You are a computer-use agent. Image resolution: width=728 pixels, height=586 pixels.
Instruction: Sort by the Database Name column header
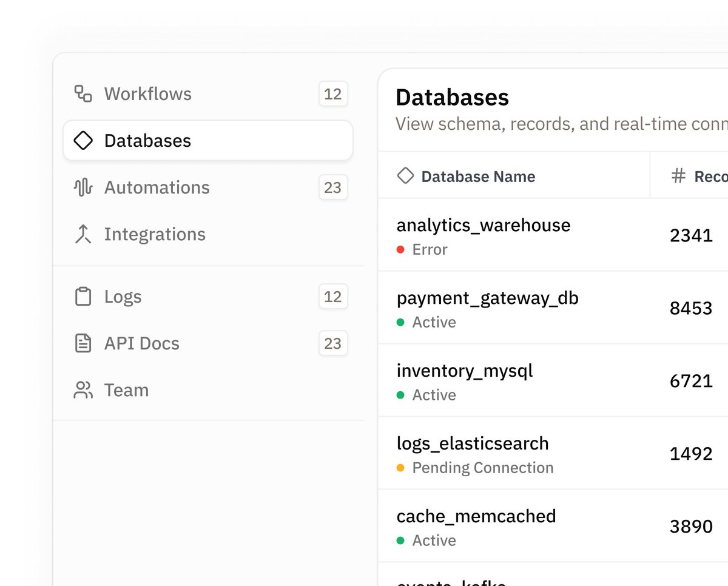click(478, 177)
